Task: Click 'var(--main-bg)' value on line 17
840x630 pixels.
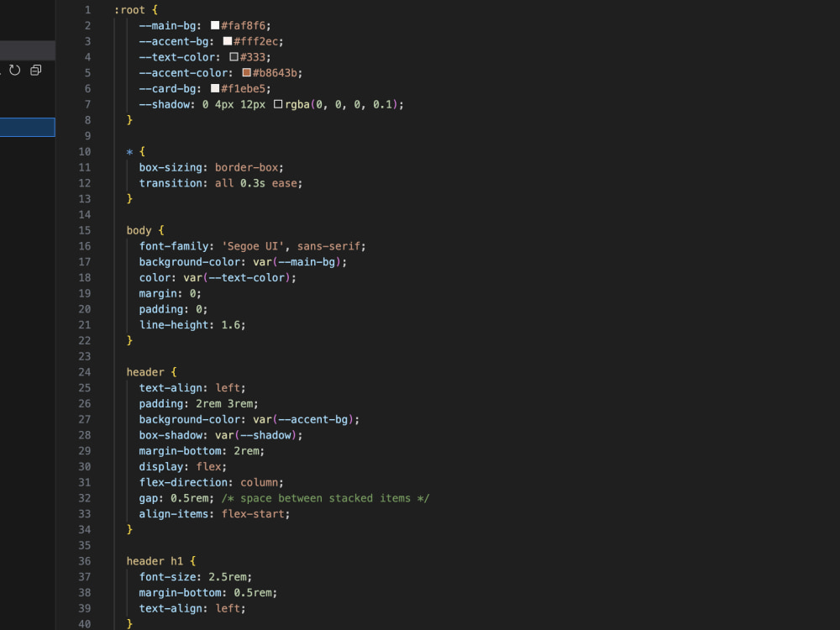Action: (x=297, y=262)
